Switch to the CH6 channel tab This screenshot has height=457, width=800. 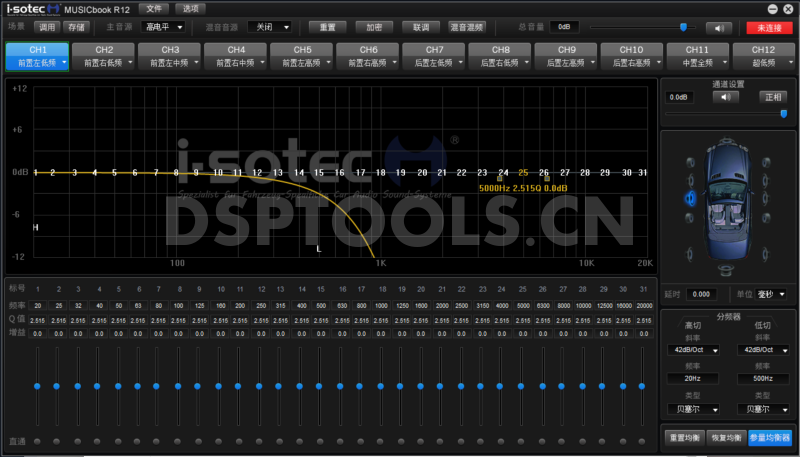pyautogui.click(x=369, y=55)
